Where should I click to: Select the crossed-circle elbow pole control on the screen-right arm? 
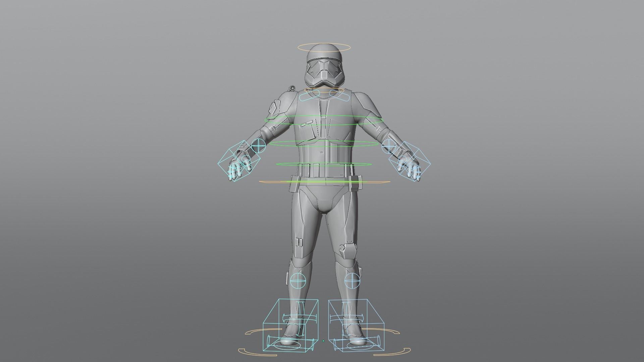(x=389, y=146)
